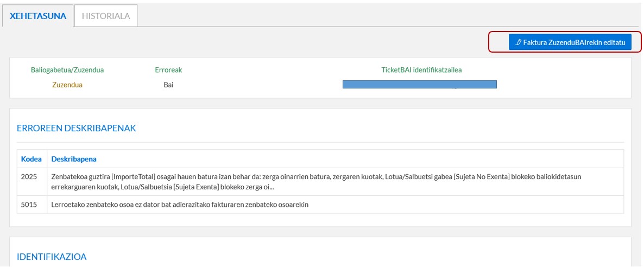Select error code 2025 cell

(x=29, y=177)
